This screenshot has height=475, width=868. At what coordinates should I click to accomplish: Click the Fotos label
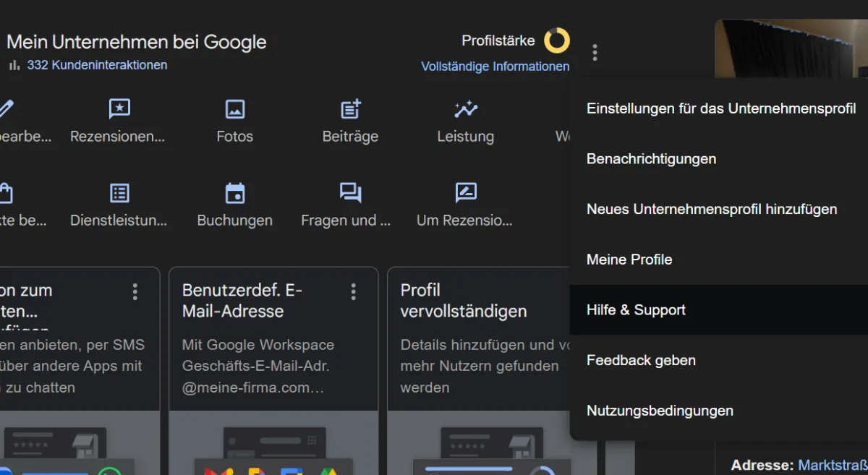click(x=235, y=137)
